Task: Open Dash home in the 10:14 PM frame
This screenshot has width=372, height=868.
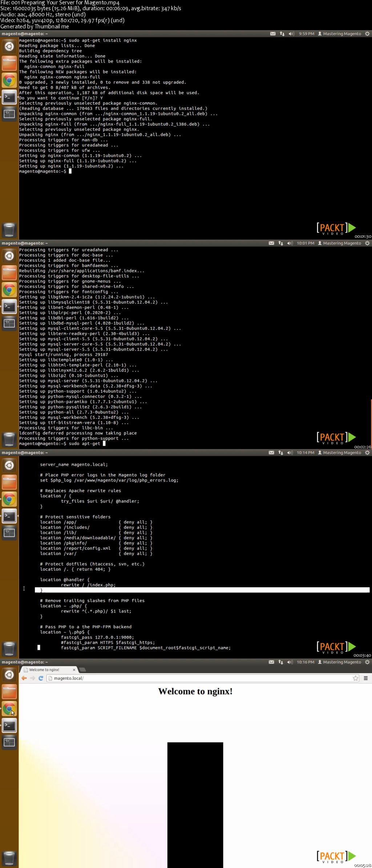Action: 9,465
